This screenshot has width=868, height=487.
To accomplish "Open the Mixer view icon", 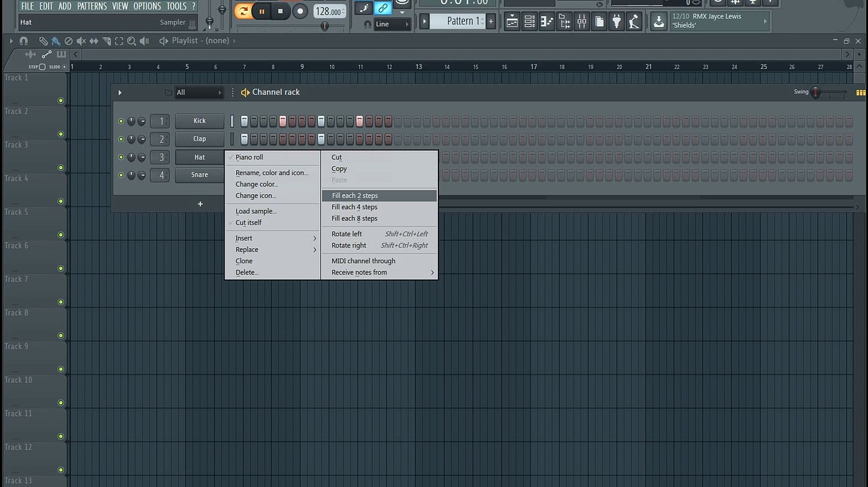I will coord(582,22).
